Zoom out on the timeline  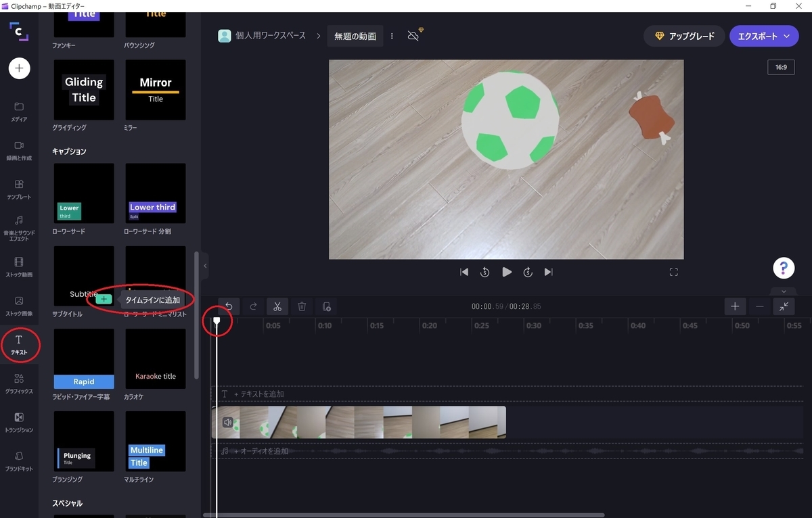[x=759, y=306]
